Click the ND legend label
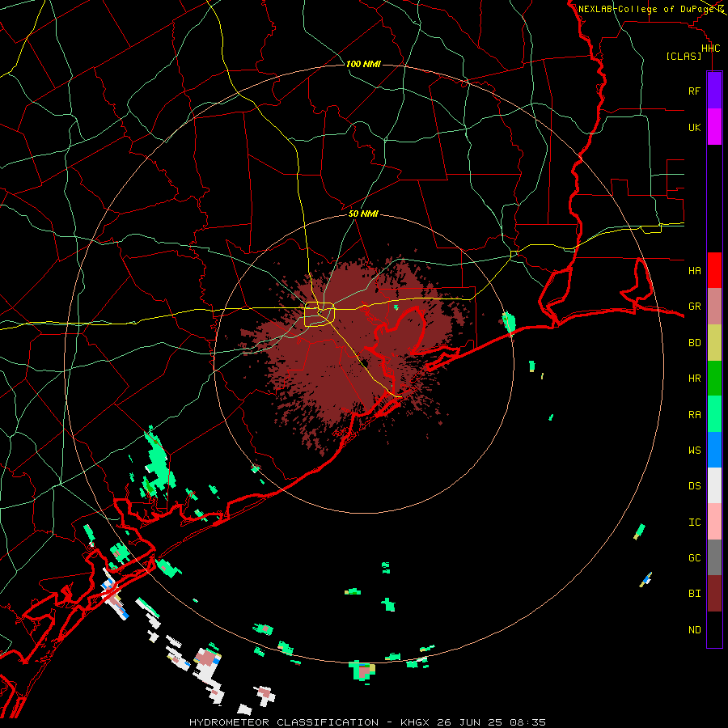The width and height of the screenshot is (728, 728). coord(694,629)
